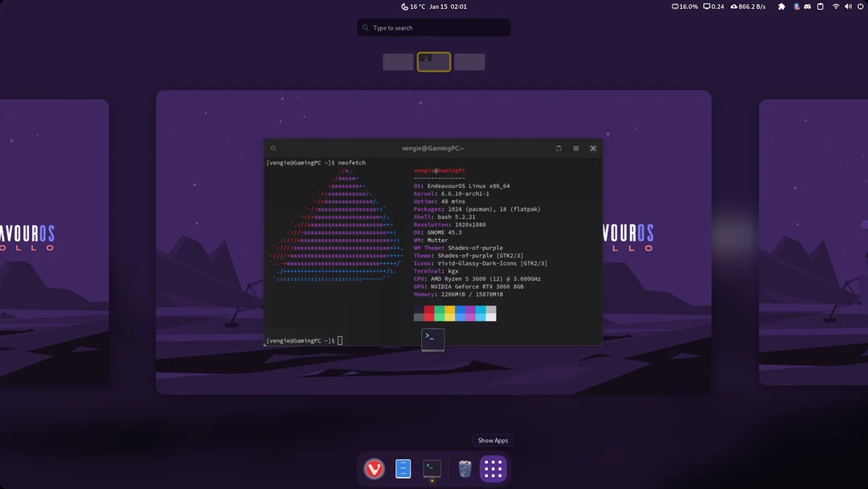Viewport: 868px width, 489px height.
Task: Open the Files app from dock
Action: pyautogui.click(x=403, y=469)
